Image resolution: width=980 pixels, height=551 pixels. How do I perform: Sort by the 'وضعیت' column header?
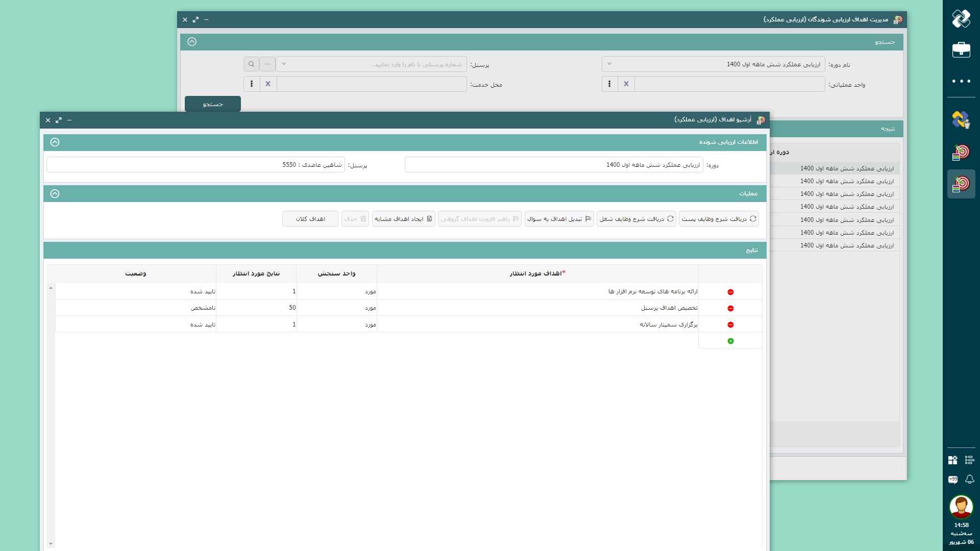136,273
